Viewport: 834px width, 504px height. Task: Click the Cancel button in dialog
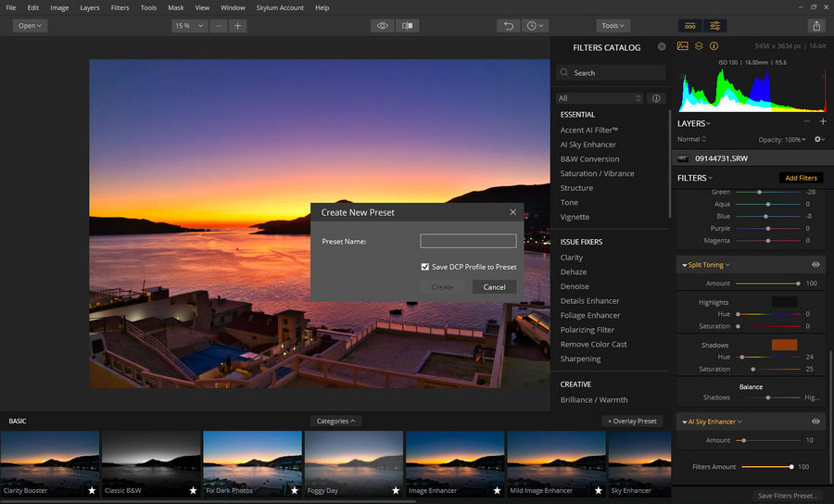click(x=494, y=287)
